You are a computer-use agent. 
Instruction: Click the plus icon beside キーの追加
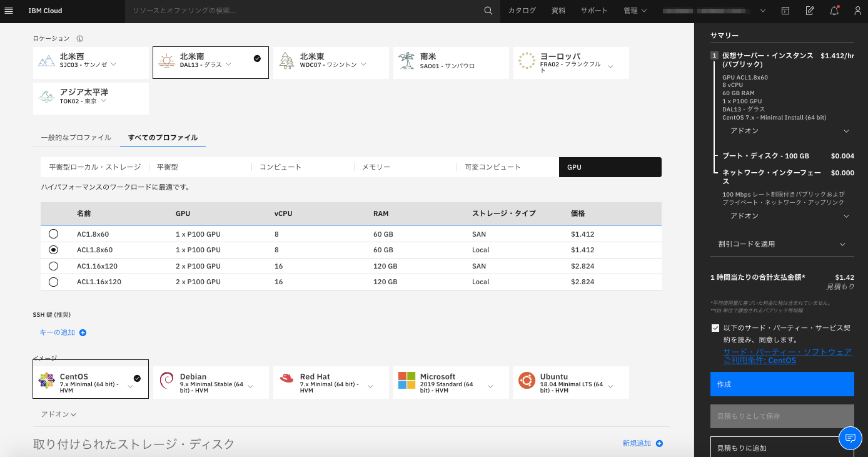pos(83,333)
